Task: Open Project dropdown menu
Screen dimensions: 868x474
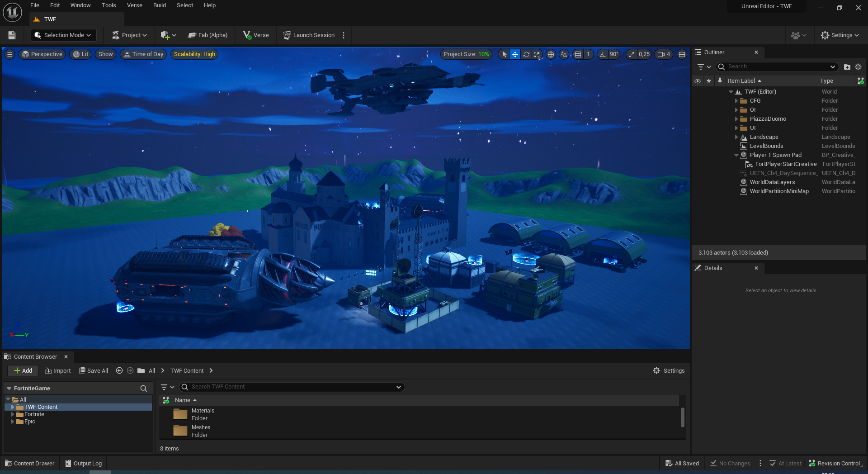Action: pyautogui.click(x=129, y=35)
